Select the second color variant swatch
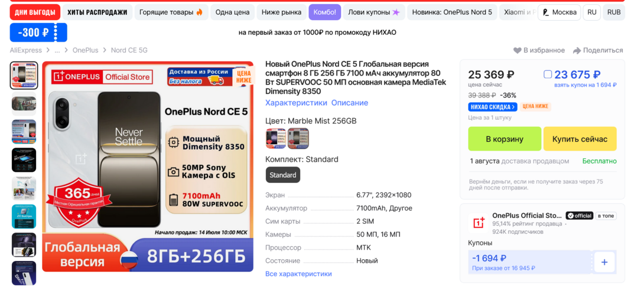Screen dimensions: 644x294 pyautogui.click(x=298, y=138)
